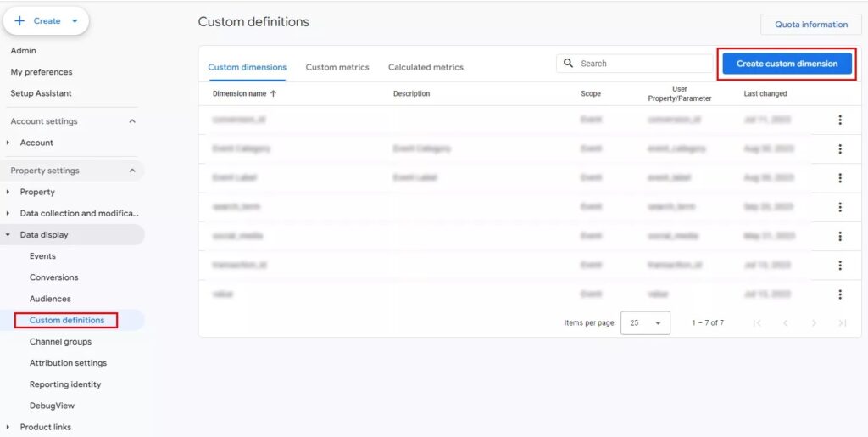
Task: Open the three-dot menu for search_term row
Action: coord(839,207)
